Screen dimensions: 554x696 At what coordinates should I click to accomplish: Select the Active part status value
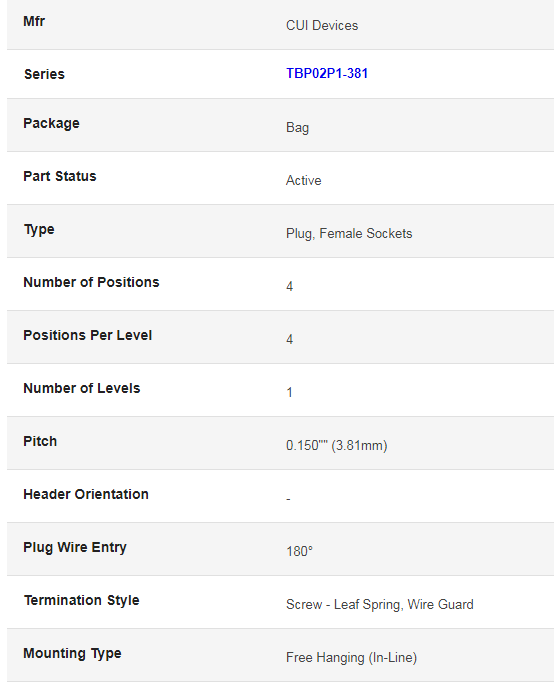click(x=304, y=180)
